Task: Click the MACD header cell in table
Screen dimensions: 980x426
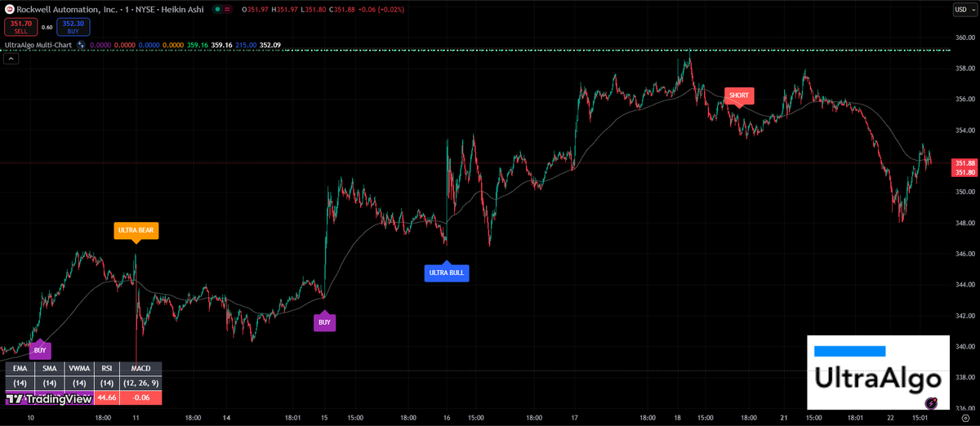Action: (x=141, y=369)
